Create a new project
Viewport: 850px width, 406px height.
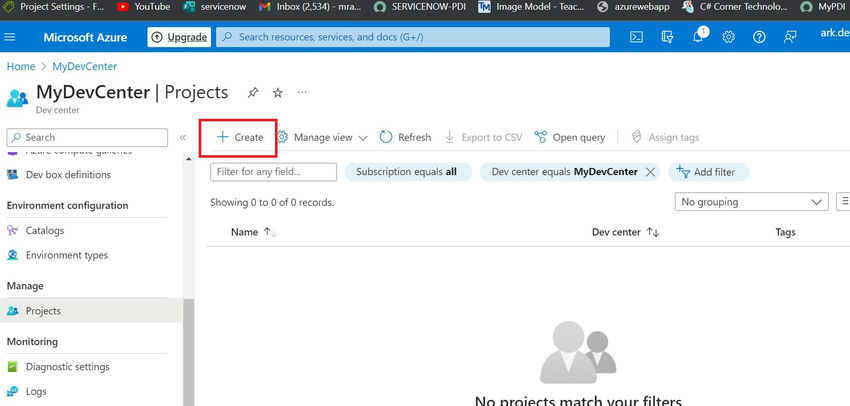click(239, 138)
